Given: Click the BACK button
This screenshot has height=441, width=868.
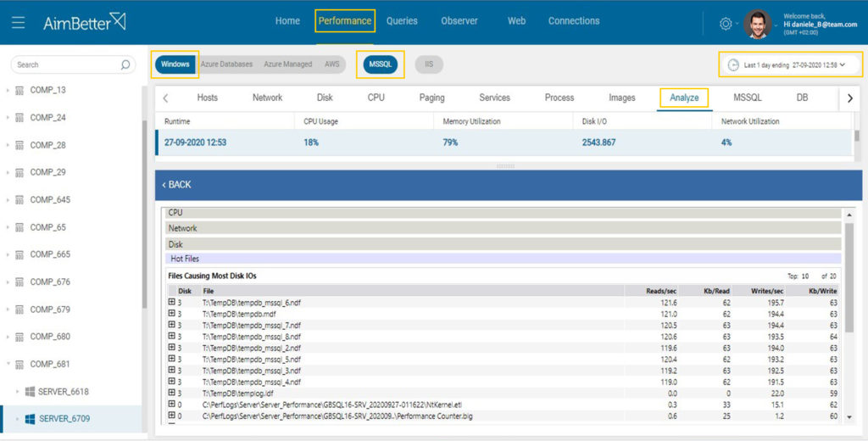Looking at the screenshot, I should coord(176,185).
